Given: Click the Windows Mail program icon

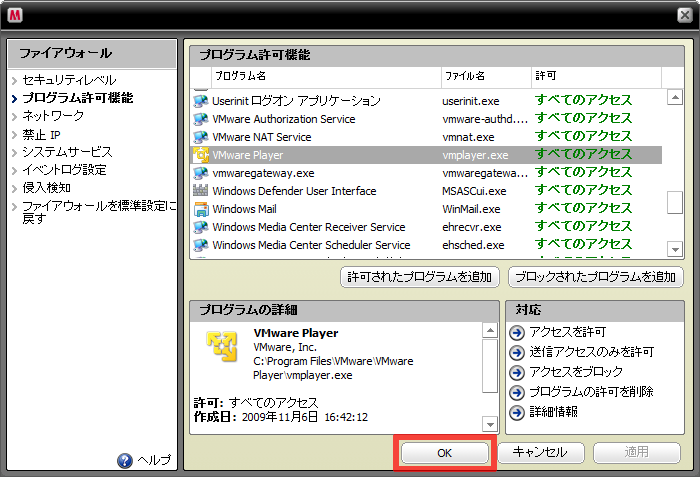Looking at the screenshot, I should (200, 209).
